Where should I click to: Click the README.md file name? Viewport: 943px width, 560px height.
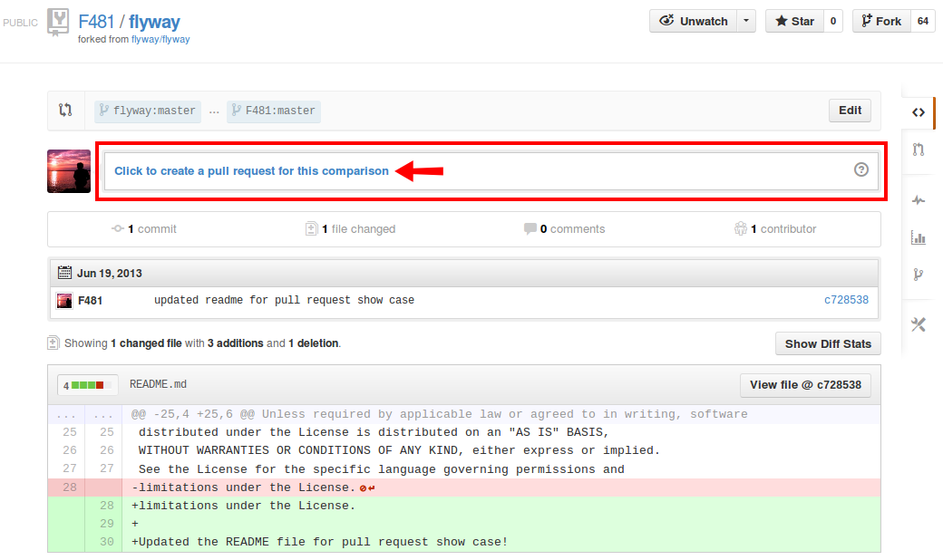pyautogui.click(x=158, y=384)
